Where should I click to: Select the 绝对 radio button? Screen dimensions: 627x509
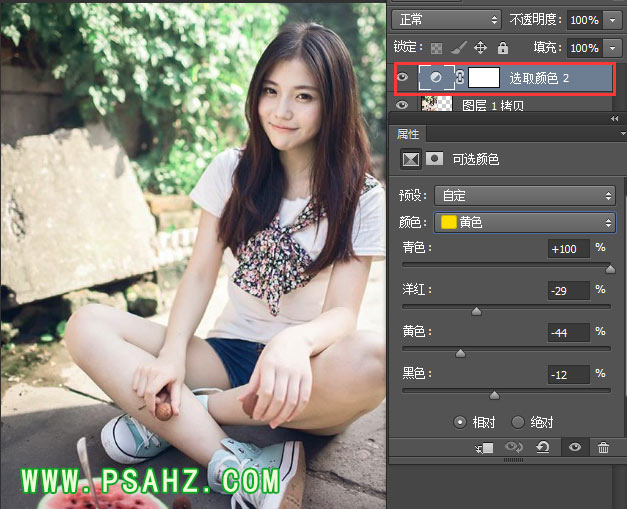pyautogui.click(x=518, y=422)
